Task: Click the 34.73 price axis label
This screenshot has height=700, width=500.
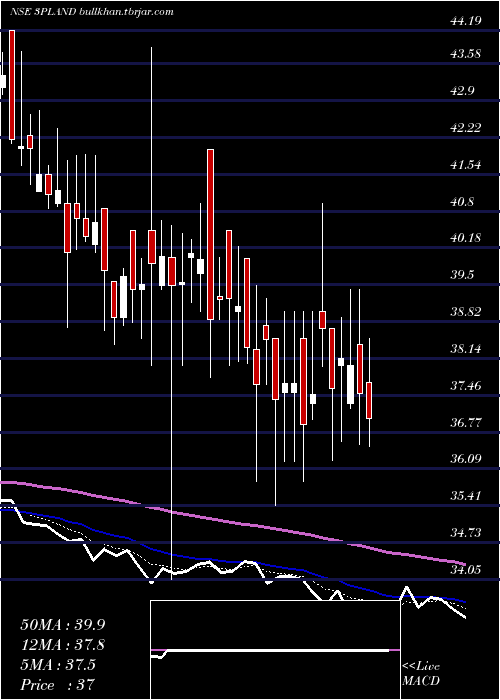Action: point(466,532)
